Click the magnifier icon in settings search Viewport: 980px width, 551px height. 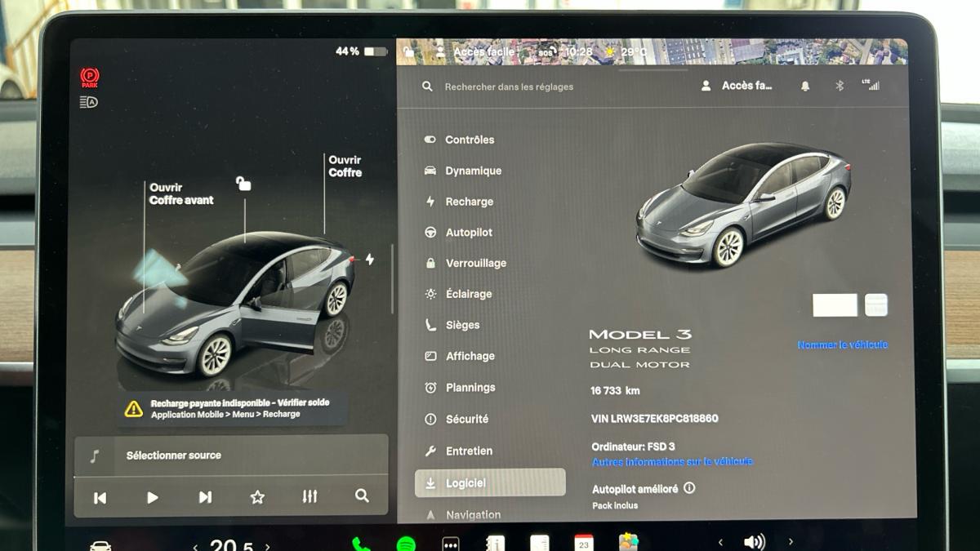click(x=427, y=87)
